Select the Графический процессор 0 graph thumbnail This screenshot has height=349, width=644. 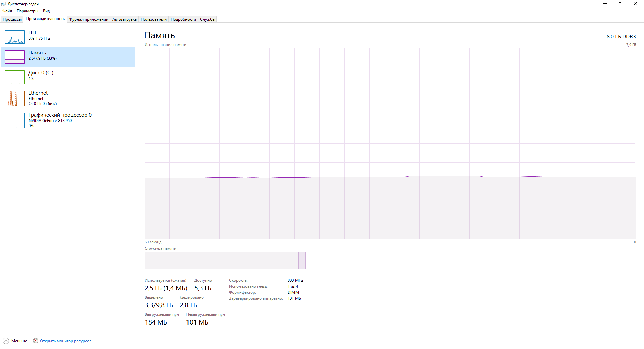[15, 120]
